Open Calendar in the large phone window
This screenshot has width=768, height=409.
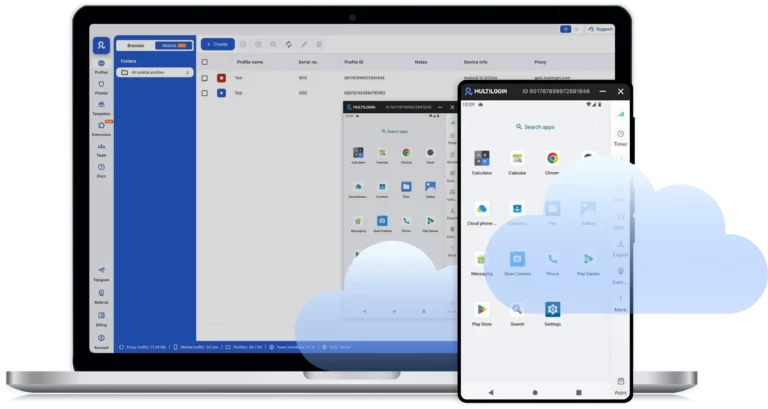coord(517,163)
